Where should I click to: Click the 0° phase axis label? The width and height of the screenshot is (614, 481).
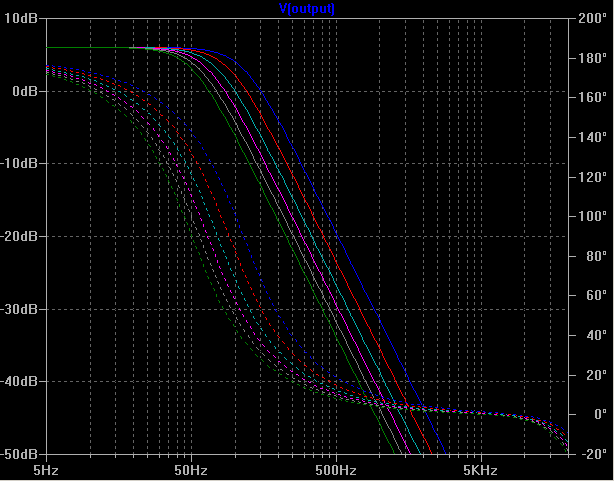(x=599, y=415)
